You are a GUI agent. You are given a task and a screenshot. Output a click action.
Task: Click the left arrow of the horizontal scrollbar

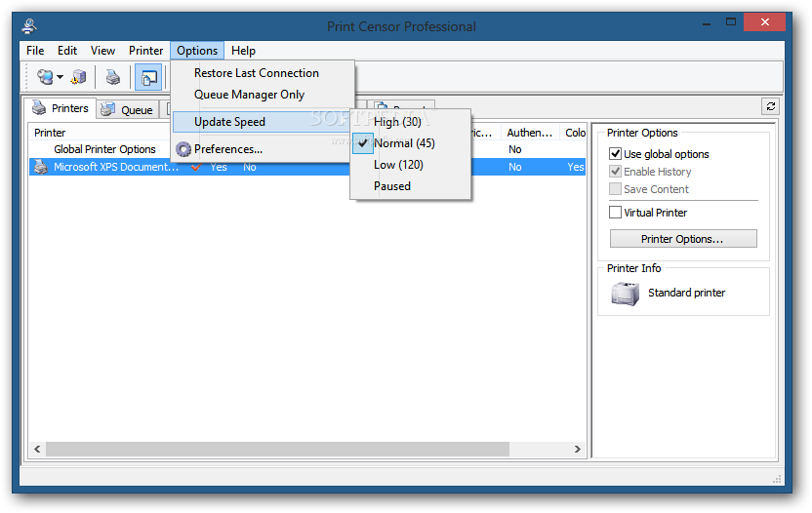(37, 450)
